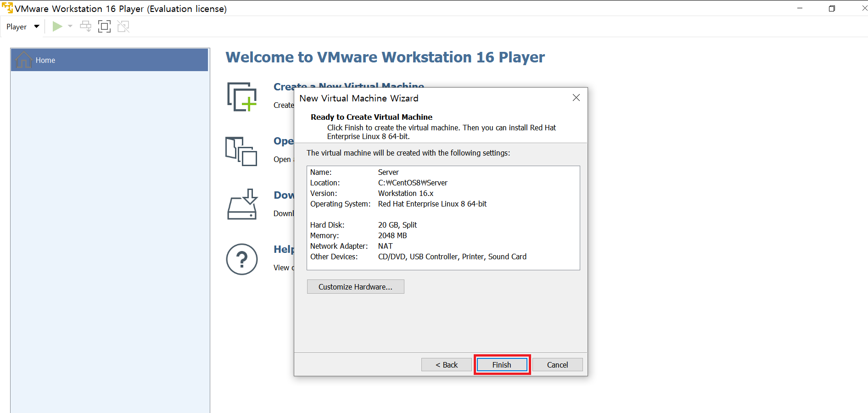Expand the power options arrow next to play
Viewport: 868px width, 413px height.
pos(70,26)
